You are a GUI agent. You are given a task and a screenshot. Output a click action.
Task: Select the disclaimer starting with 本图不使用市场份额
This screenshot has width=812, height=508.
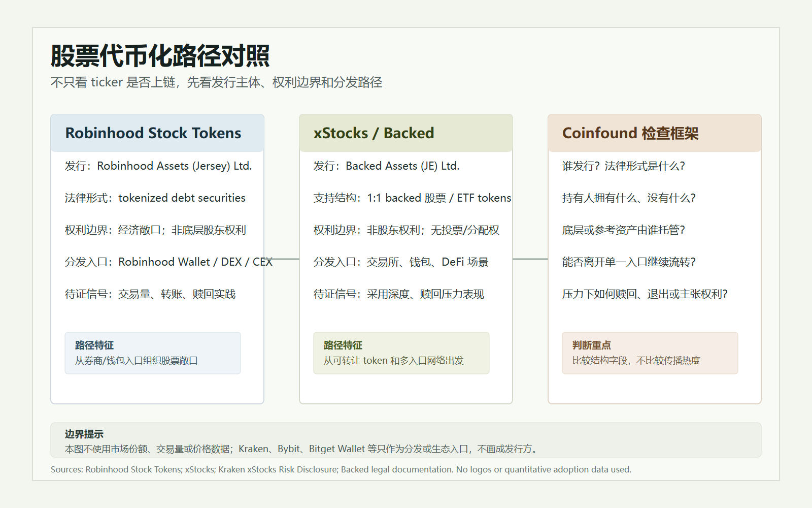[x=302, y=449]
